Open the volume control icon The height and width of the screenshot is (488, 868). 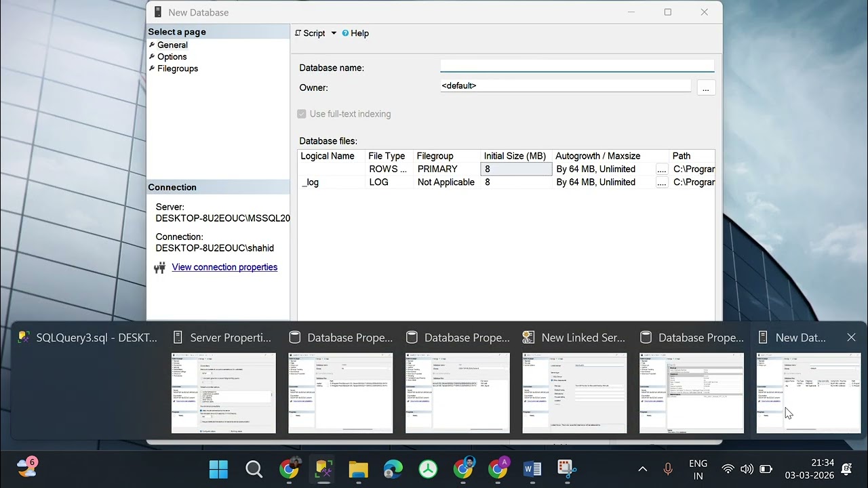[747, 469]
